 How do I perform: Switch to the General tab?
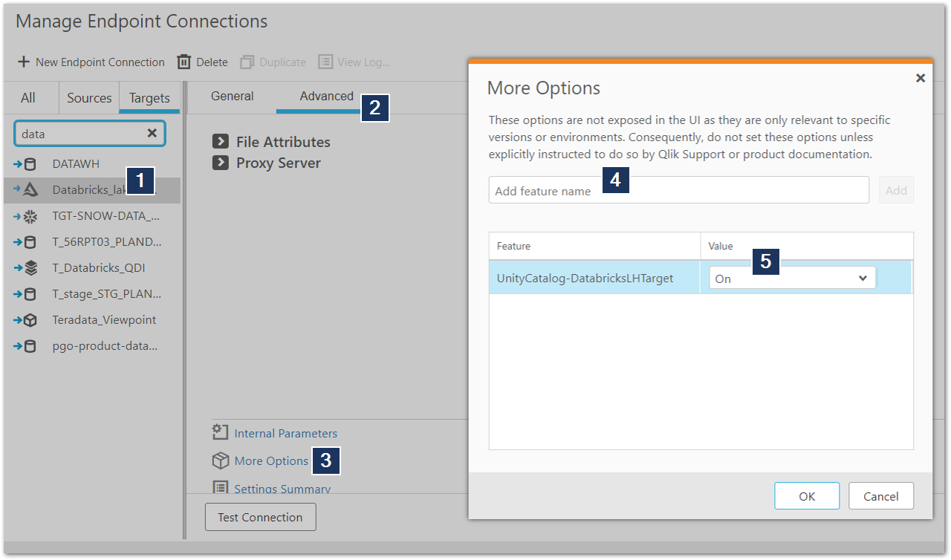pos(232,97)
